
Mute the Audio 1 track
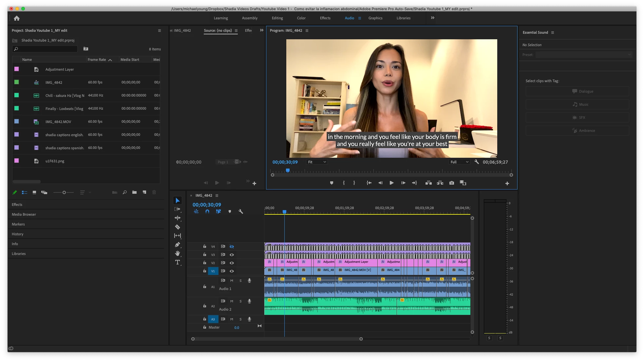coord(232,280)
